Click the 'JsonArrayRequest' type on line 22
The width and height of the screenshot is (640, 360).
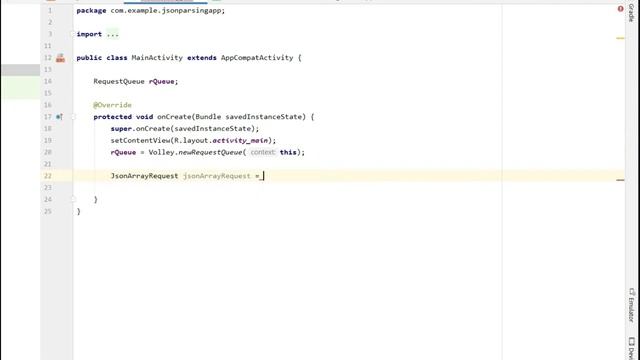click(144, 176)
